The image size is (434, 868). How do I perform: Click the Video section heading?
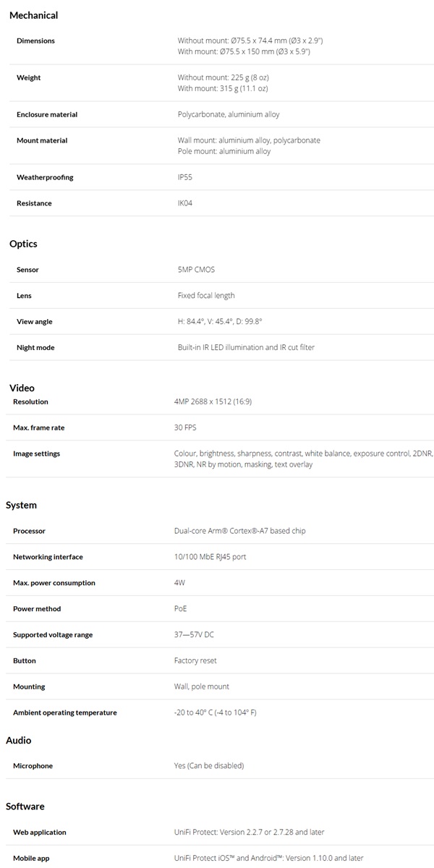[x=22, y=388]
